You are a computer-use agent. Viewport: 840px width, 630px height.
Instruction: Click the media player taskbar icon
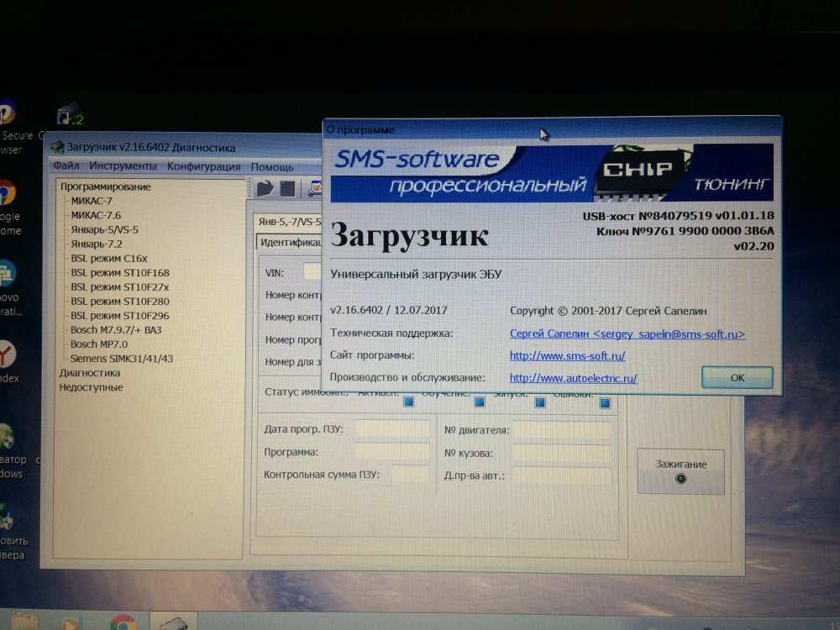coord(71,623)
